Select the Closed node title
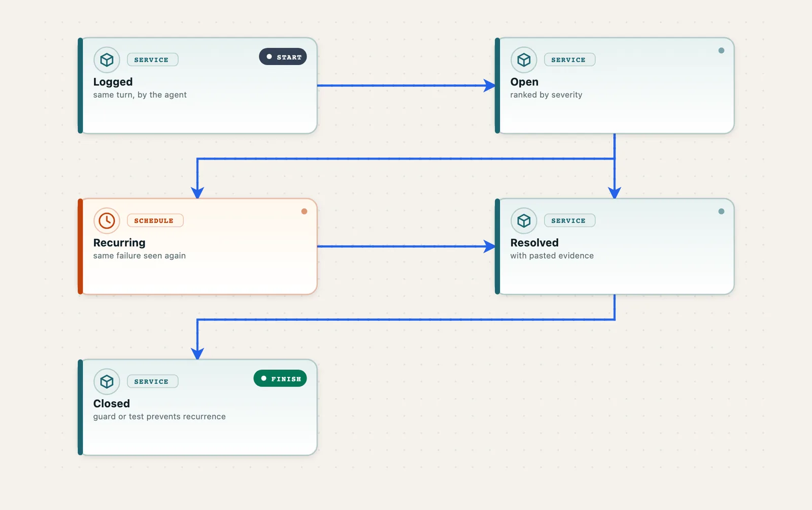The height and width of the screenshot is (510, 812). [x=112, y=403]
